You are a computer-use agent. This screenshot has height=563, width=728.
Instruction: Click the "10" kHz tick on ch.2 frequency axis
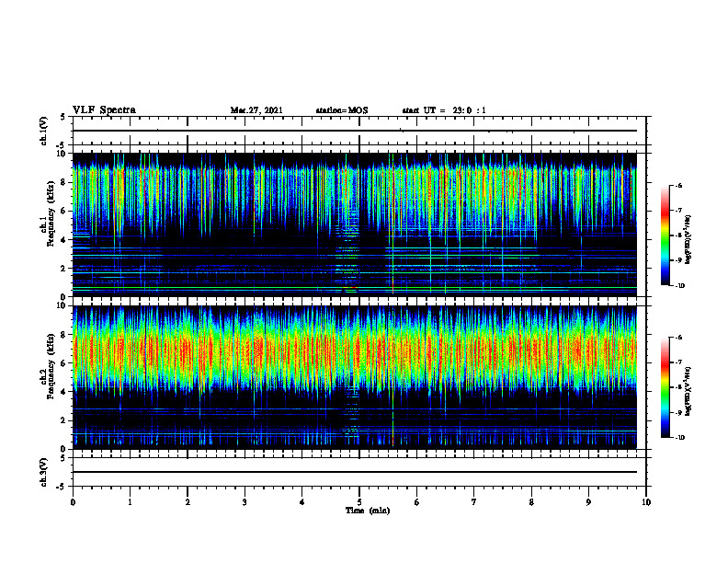tap(62, 305)
